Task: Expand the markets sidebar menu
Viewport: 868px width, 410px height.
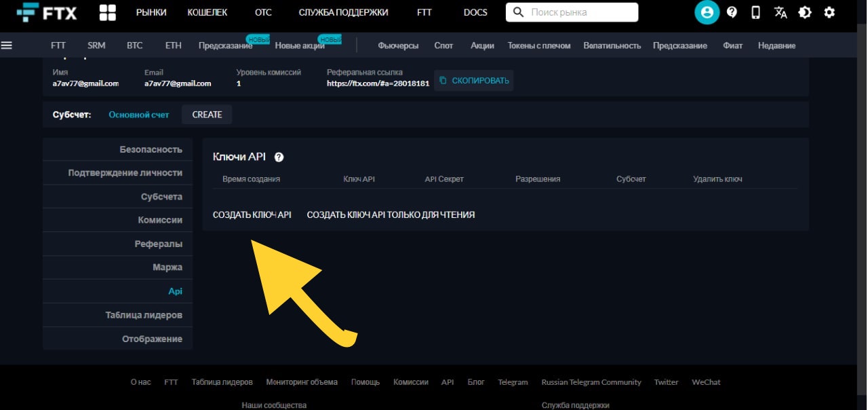Action: (x=7, y=45)
